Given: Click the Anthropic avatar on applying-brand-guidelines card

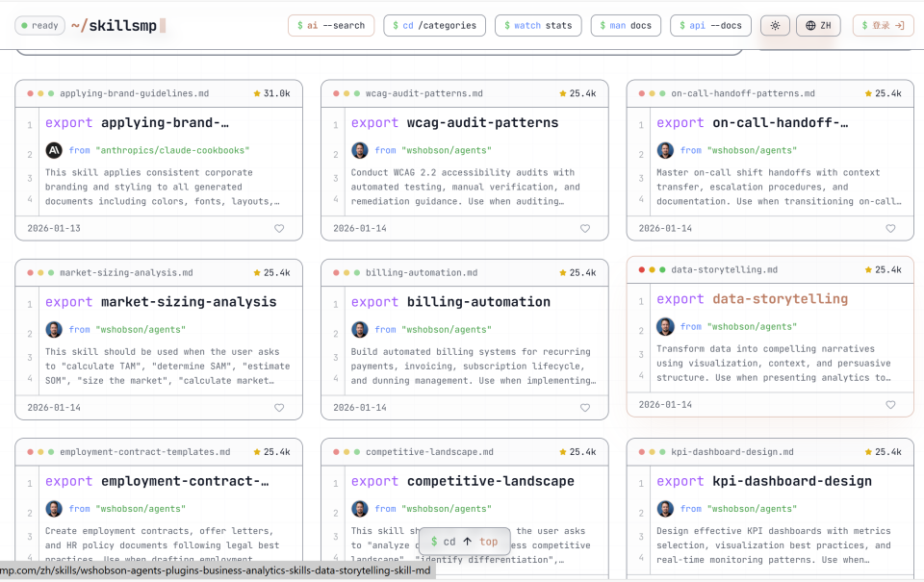Looking at the screenshot, I should (54, 150).
